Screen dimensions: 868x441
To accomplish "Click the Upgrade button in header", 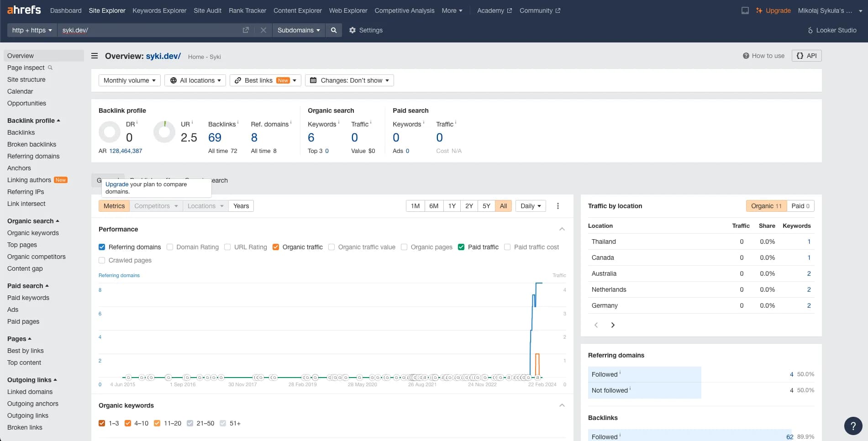I will click(773, 10).
